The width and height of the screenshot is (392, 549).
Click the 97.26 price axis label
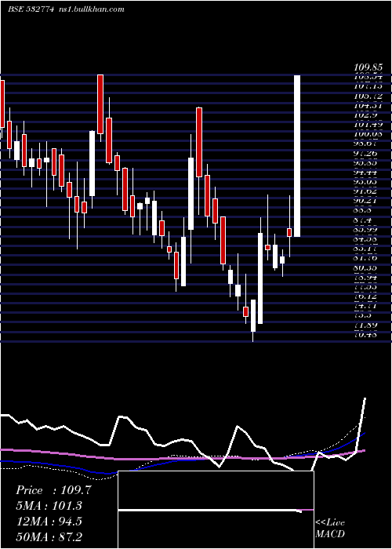click(365, 153)
